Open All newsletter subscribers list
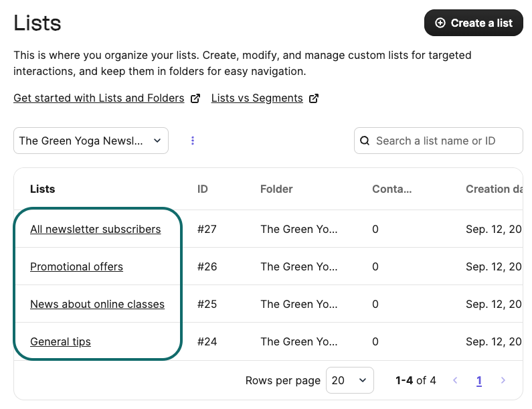 point(95,229)
